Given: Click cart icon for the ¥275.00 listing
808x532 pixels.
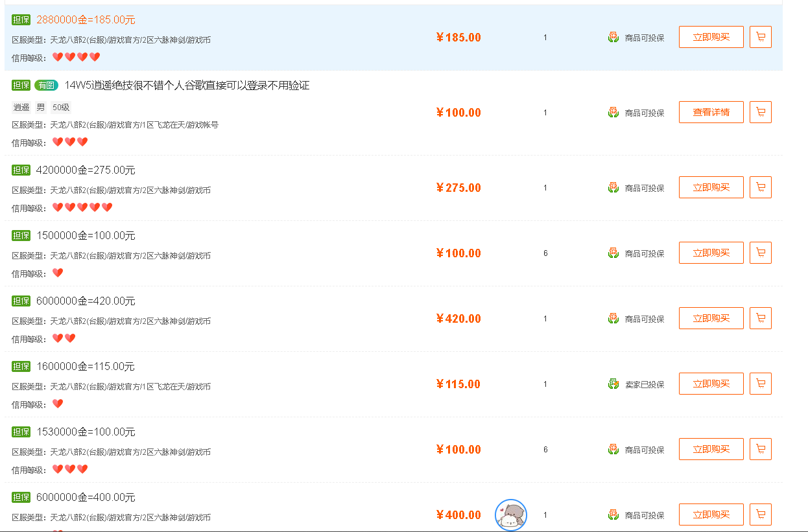Looking at the screenshot, I should pos(760,187).
